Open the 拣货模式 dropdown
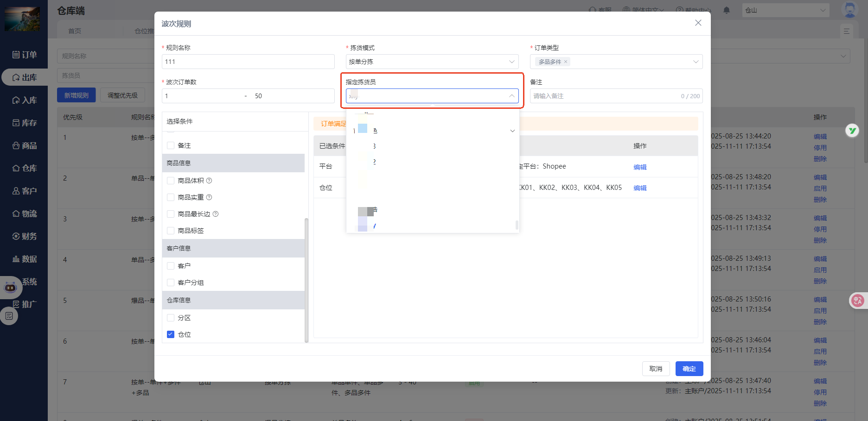 [x=432, y=62]
